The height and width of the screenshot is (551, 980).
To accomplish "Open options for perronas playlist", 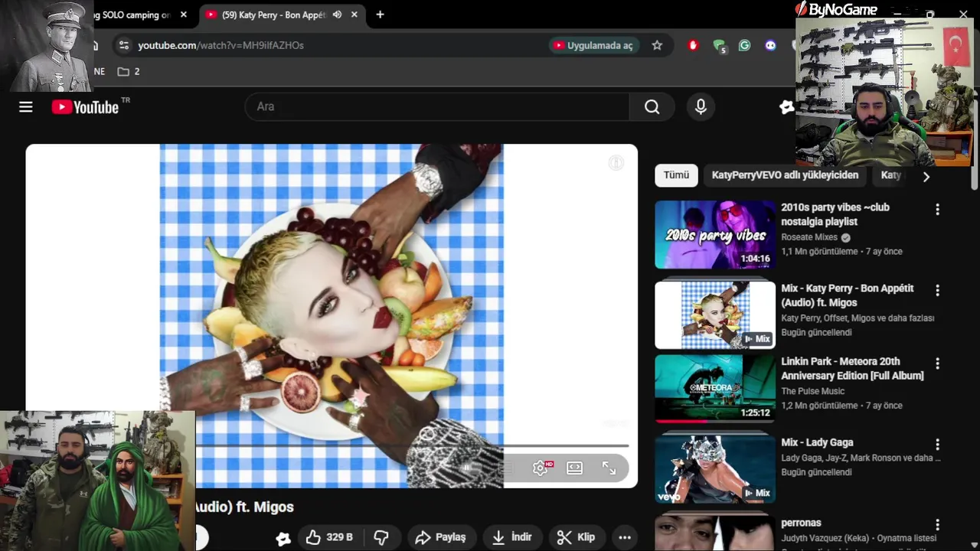I will [937, 525].
